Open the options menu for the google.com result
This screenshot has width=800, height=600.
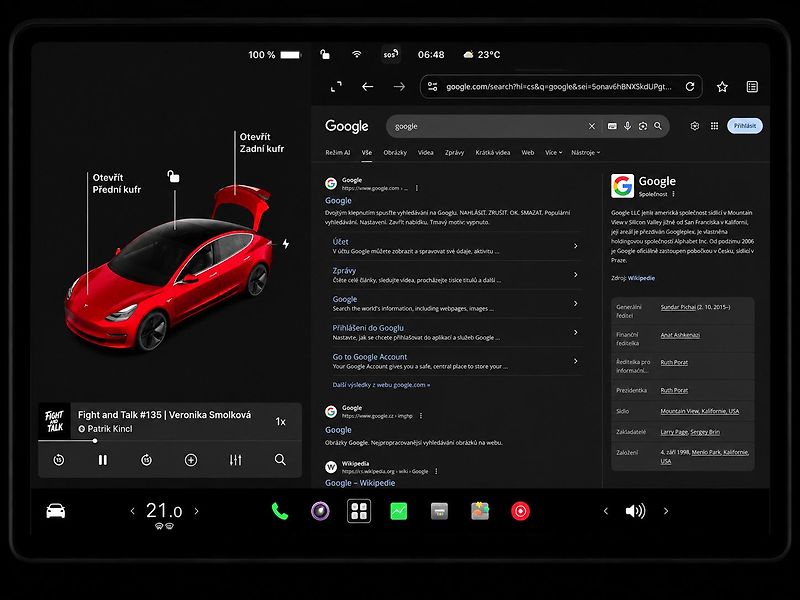tap(417, 188)
